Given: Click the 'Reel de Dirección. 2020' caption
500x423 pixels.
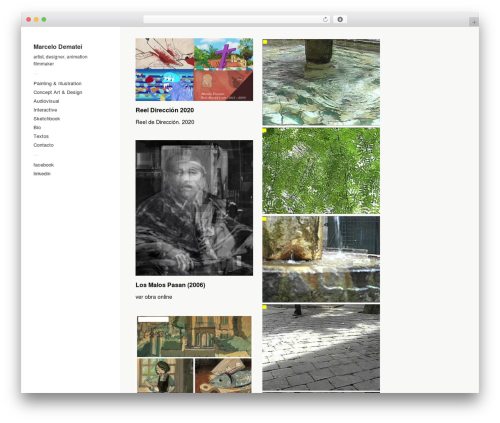Looking at the screenshot, I should tap(165, 122).
